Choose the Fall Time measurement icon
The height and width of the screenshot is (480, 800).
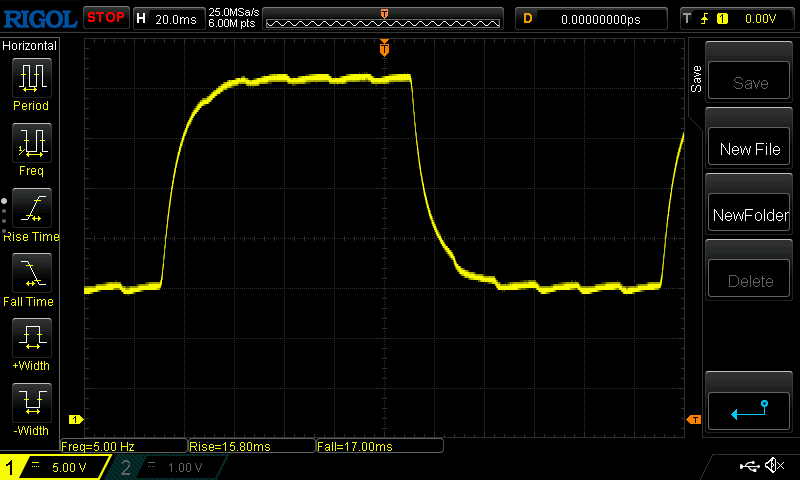[31, 273]
